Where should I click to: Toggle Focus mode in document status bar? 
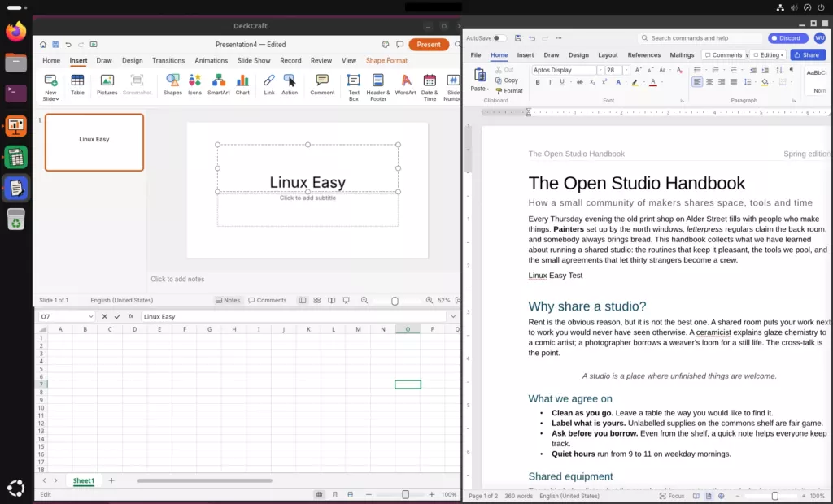pos(671,496)
